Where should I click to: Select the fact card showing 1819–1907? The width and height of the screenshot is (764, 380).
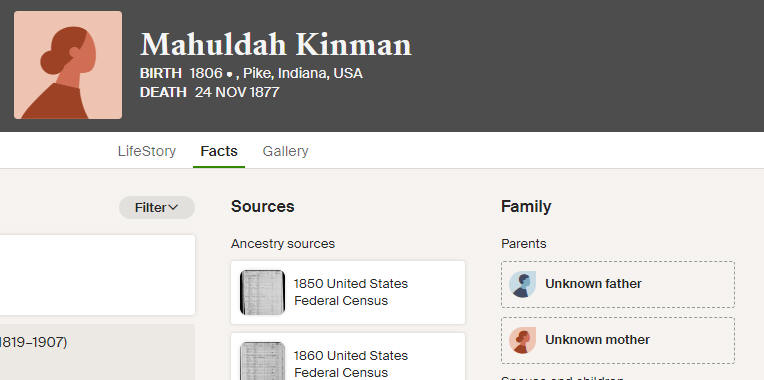(97, 352)
